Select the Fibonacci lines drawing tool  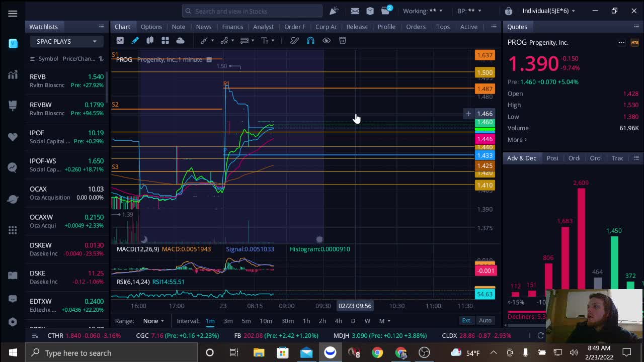(x=244, y=41)
